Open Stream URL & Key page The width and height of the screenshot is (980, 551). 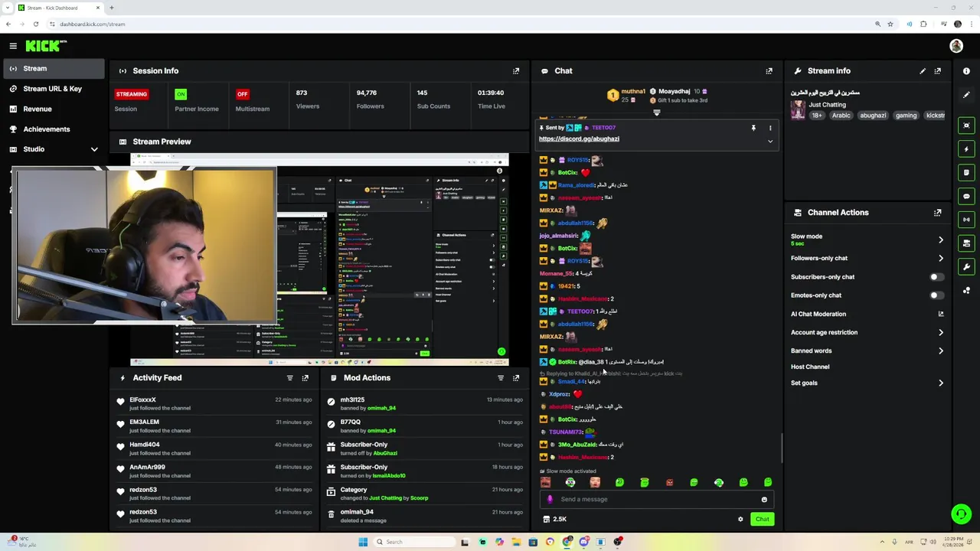53,89
